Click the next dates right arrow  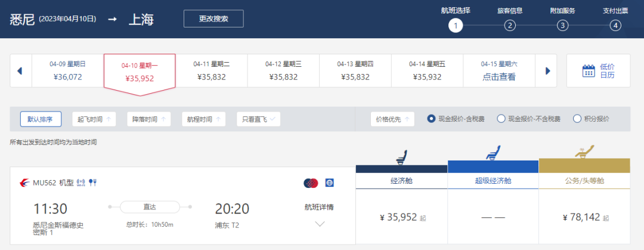coord(547,71)
